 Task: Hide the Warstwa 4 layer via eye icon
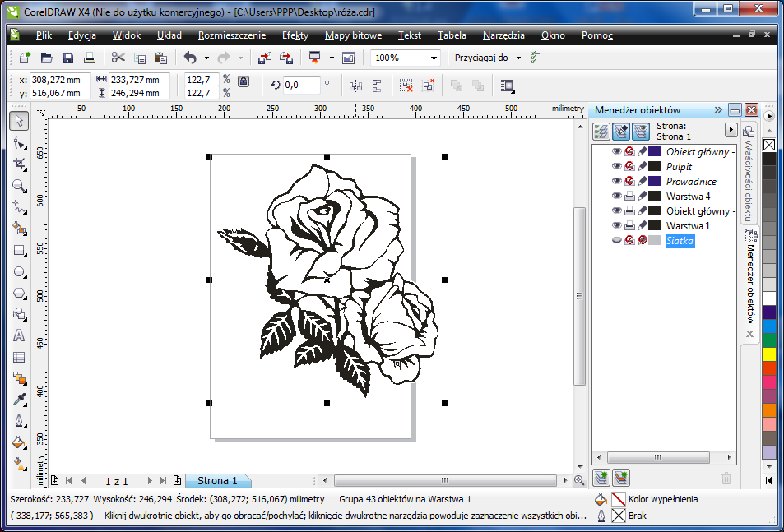[x=616, y=196]
